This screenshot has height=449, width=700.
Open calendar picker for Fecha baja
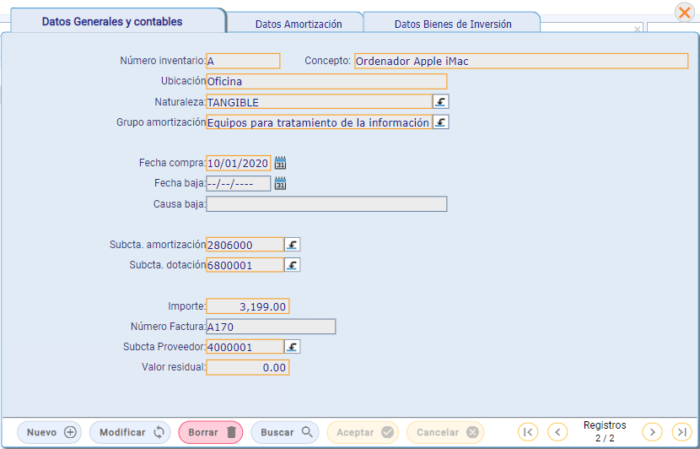(281, 183)
